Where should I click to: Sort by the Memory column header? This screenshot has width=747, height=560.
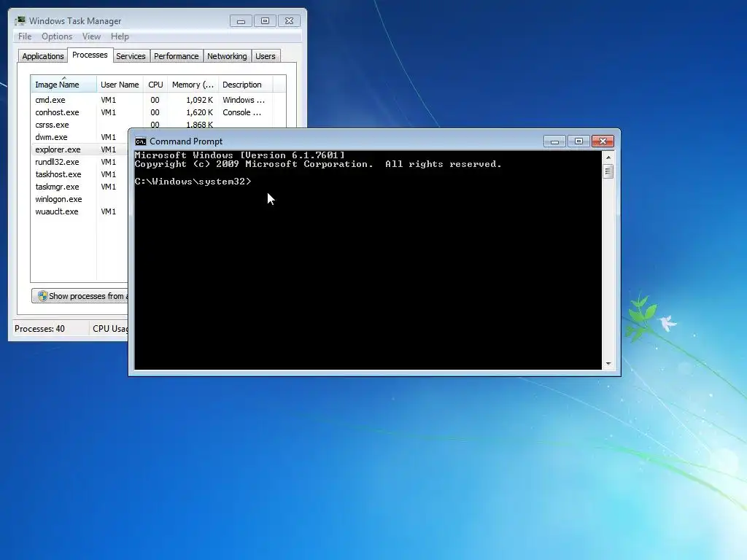193,85
